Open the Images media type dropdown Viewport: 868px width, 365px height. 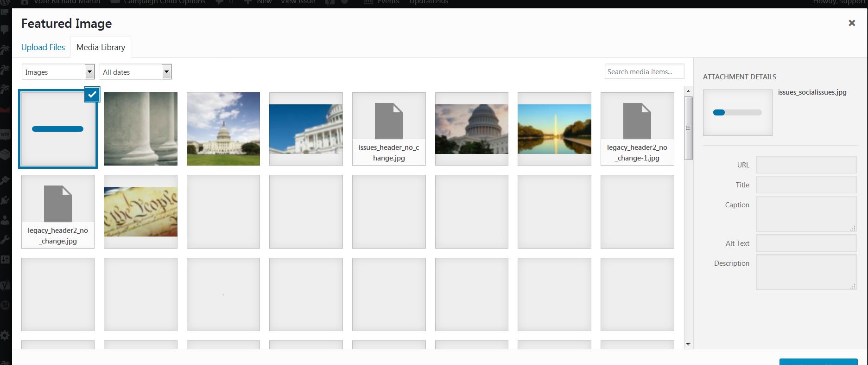coord(58,72)
